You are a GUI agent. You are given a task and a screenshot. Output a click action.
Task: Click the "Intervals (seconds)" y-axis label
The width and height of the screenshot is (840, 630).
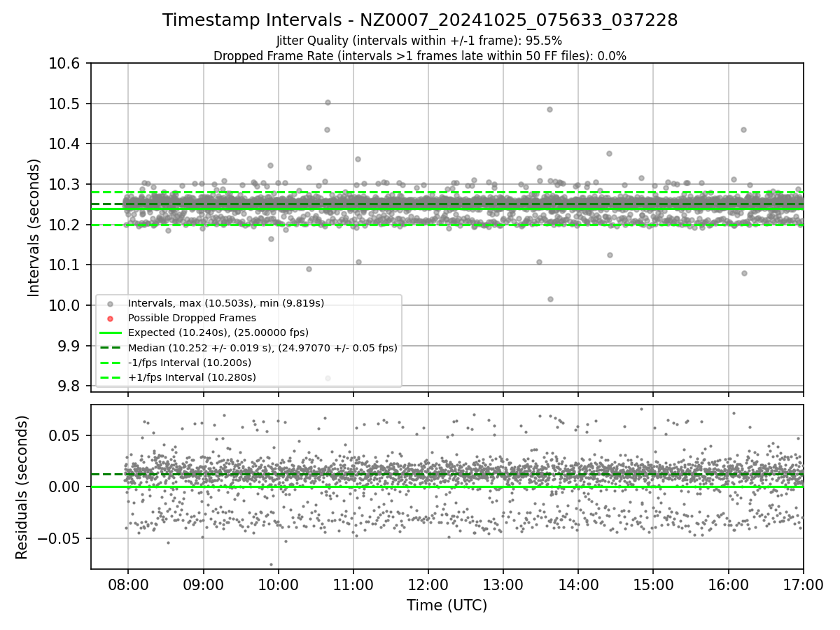click(x=34, y=227)
